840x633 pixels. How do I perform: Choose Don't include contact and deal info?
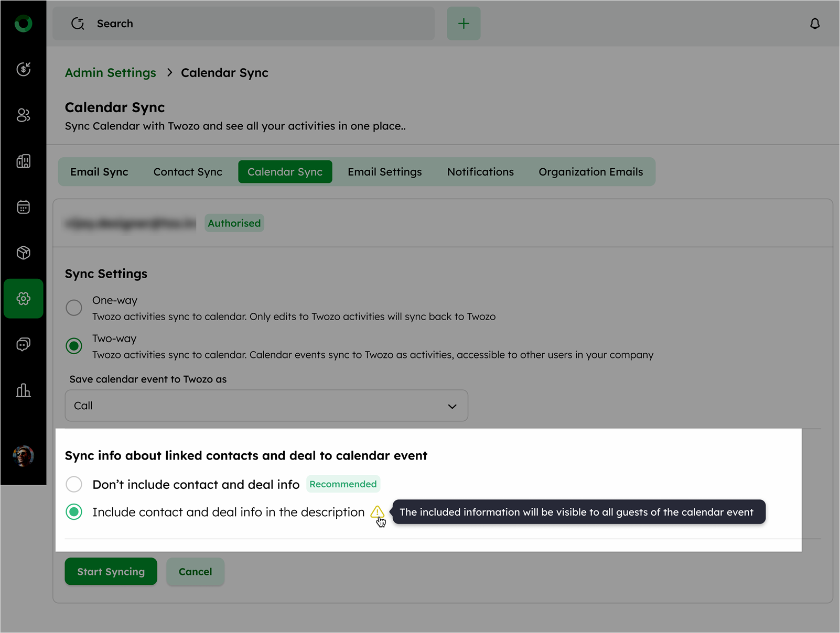[74, 484]
